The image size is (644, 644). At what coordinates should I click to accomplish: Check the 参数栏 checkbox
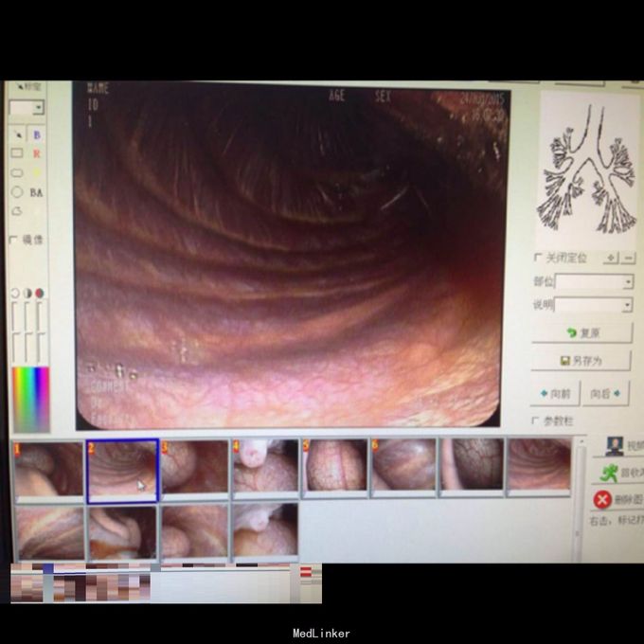tap(537, 420)
